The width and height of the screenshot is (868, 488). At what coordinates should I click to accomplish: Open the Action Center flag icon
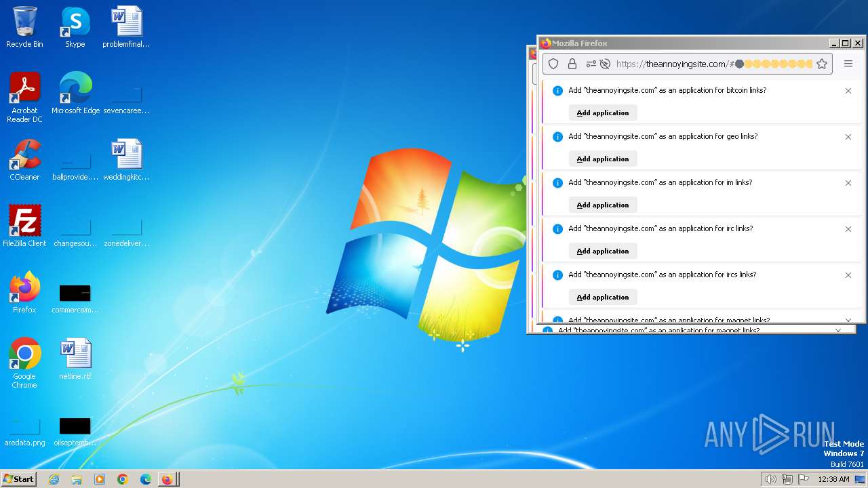click(x=804, y=479)
